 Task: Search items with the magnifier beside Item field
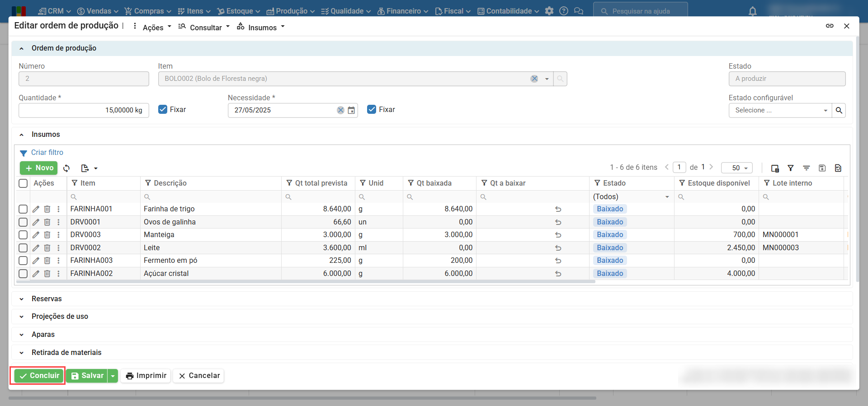[x=561, y=79]
